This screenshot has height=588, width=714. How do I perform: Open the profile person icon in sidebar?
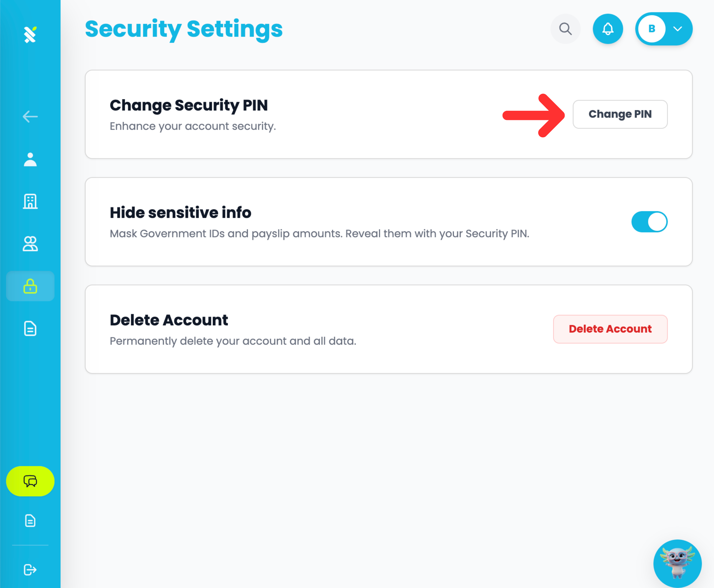[x=30, y=159]
